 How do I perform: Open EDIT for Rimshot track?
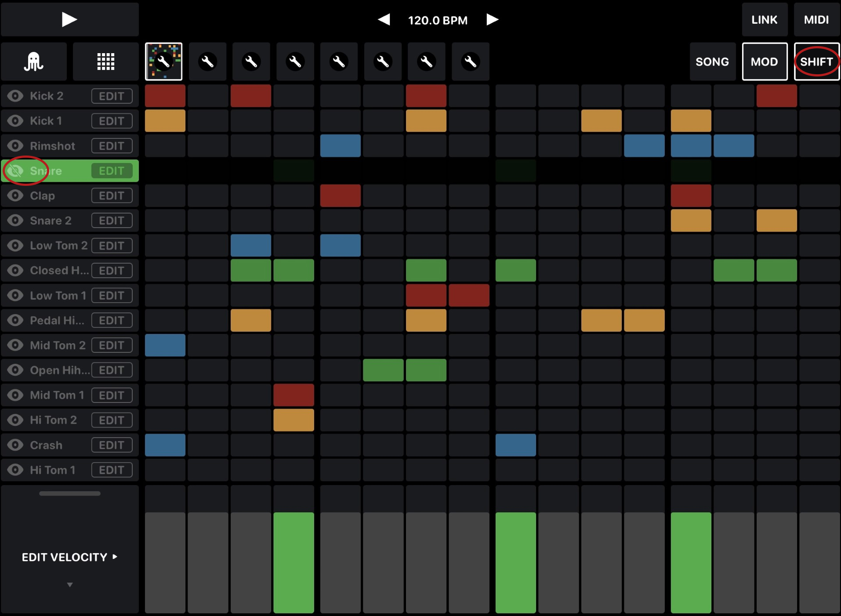pos(112,146)
